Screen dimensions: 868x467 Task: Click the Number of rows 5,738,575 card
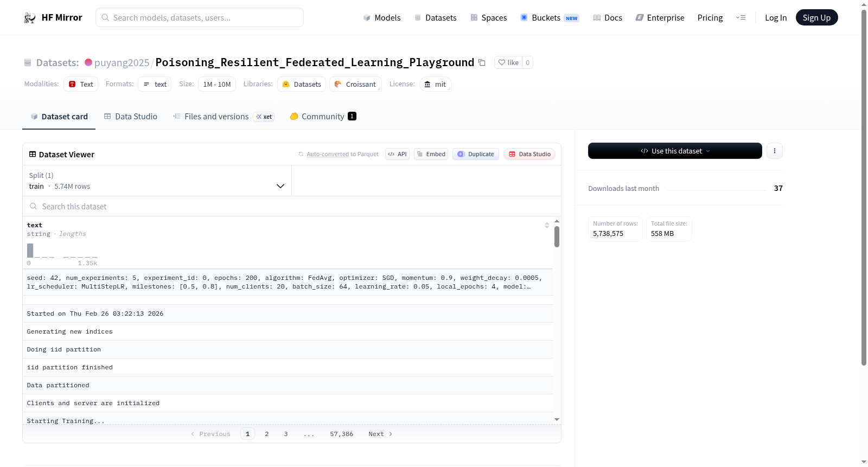tap(615, 229)
